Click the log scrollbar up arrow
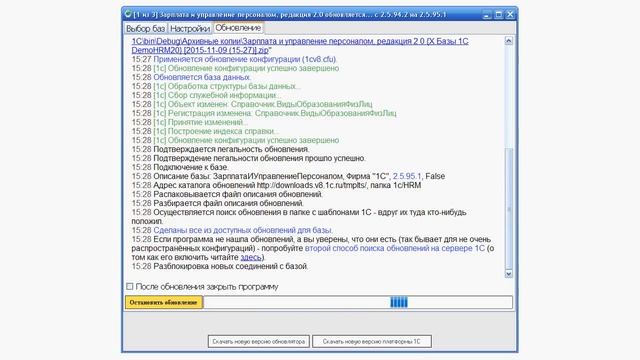Screen dimensions: 640x360 (509, 41)
